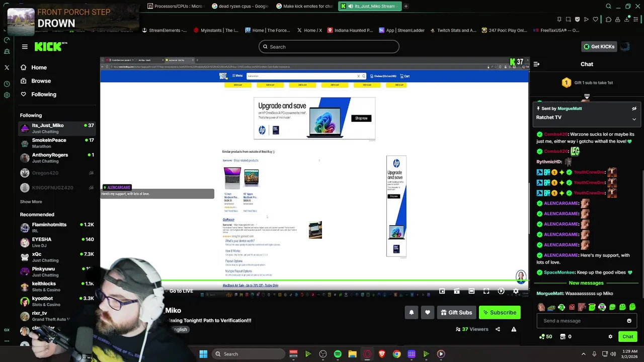Open the Kick hamburger sidebar menu
Image resolution: width=644 pixels, height=362 pixels.
[x=25, y=47]
